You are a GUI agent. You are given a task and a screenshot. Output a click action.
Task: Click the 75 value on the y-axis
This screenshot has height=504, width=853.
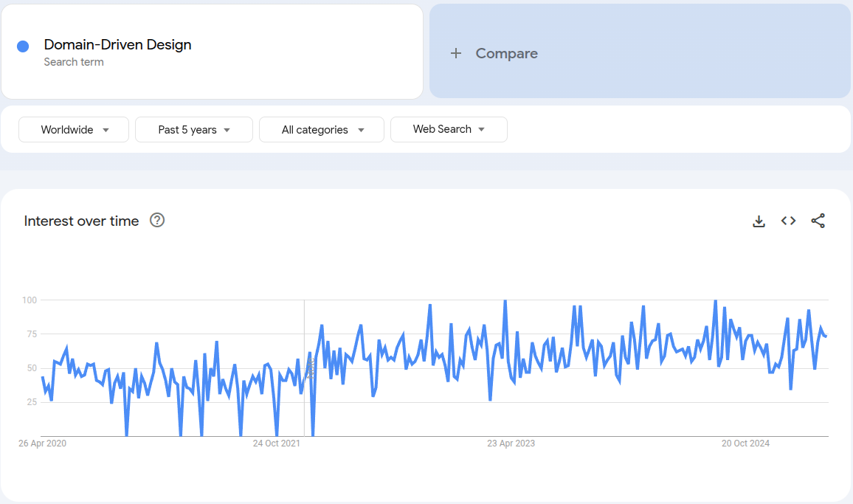[32, 334]
